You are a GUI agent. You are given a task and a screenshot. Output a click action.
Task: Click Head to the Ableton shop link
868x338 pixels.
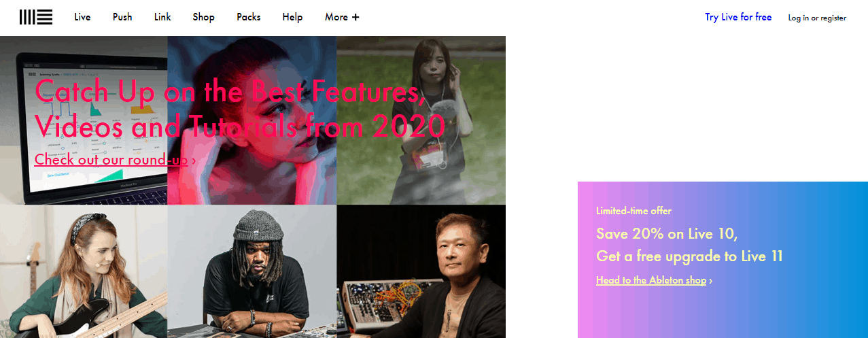tap(654, 280)
